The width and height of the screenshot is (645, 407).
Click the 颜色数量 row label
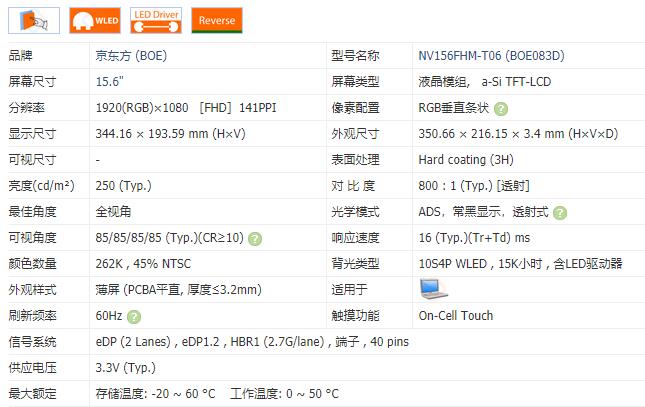point(32,263)
